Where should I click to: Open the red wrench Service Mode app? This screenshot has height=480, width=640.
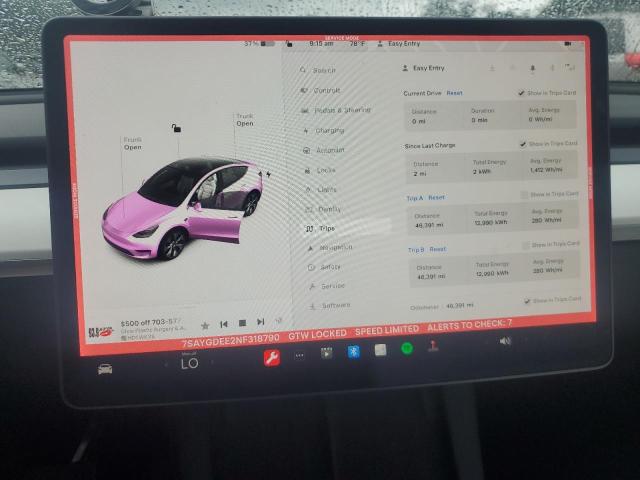pyautogui.click(x=271, y=358)
